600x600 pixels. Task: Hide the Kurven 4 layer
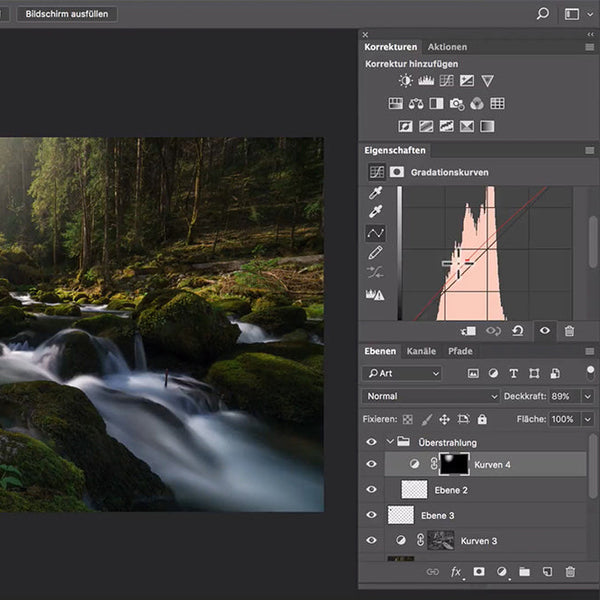tap(372, 465)
